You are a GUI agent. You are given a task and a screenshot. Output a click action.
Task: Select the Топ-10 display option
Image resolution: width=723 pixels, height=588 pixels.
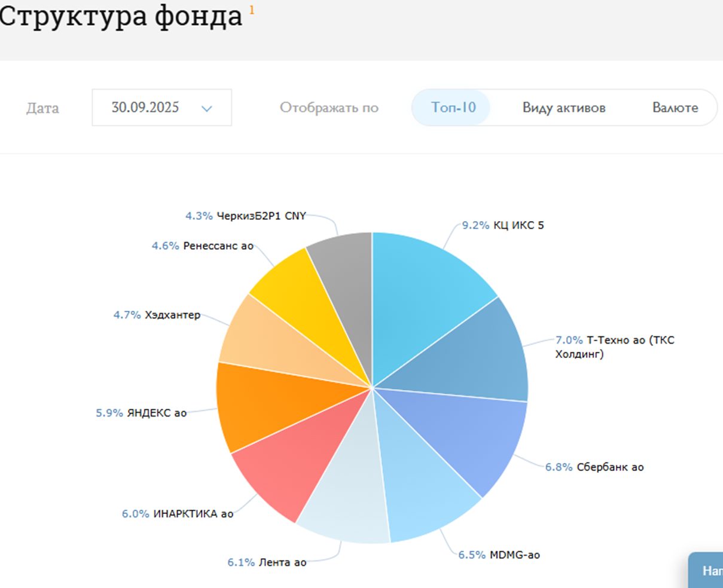(453, 108)
